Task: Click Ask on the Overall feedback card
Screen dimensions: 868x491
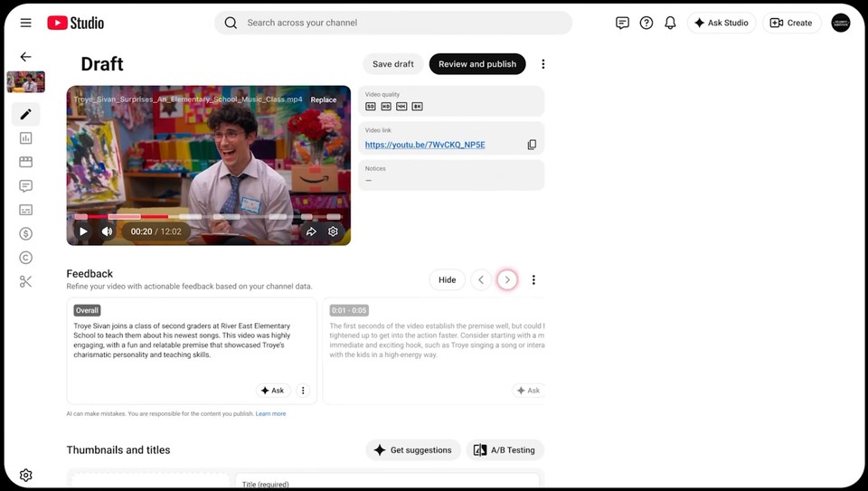Action: 272,391
